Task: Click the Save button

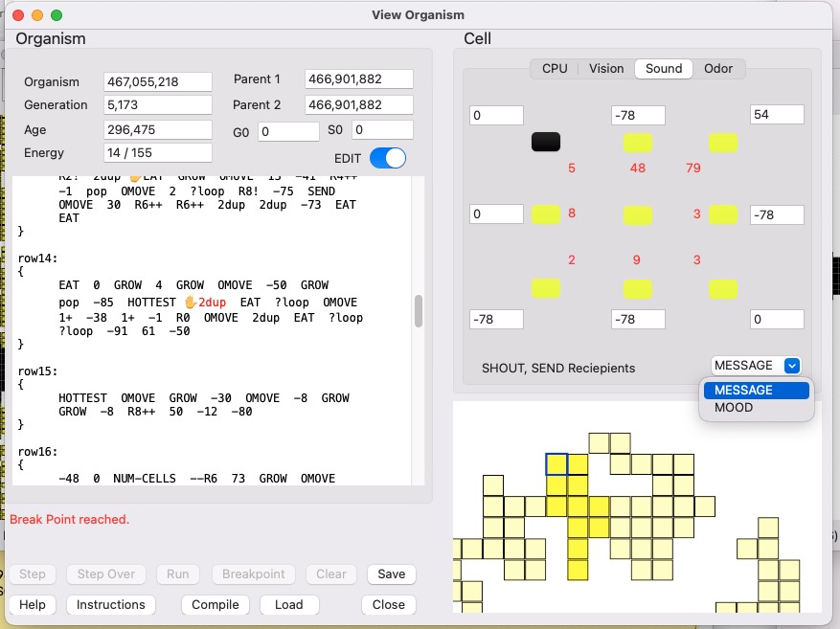Action: [x=392, y=573]
